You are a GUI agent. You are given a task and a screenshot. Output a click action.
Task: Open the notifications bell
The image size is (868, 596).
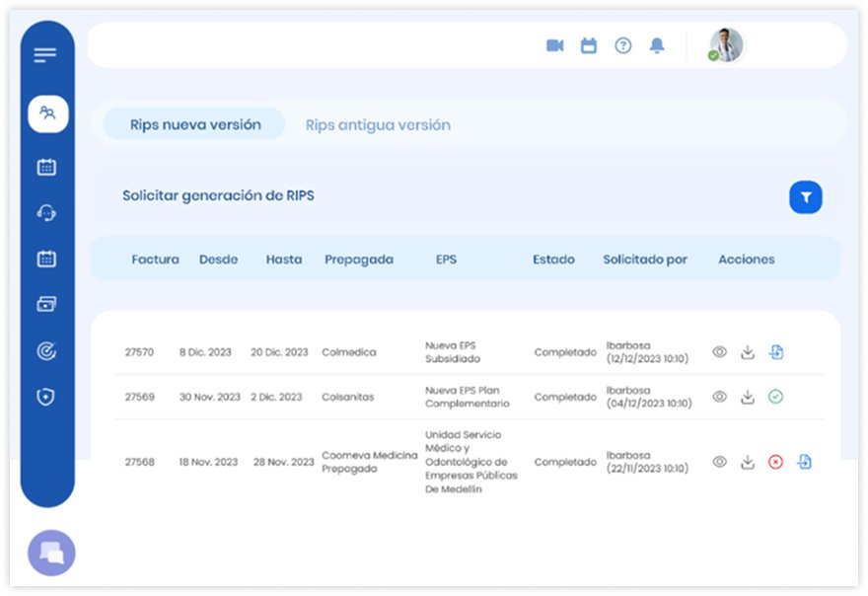(x=657, y=45)
